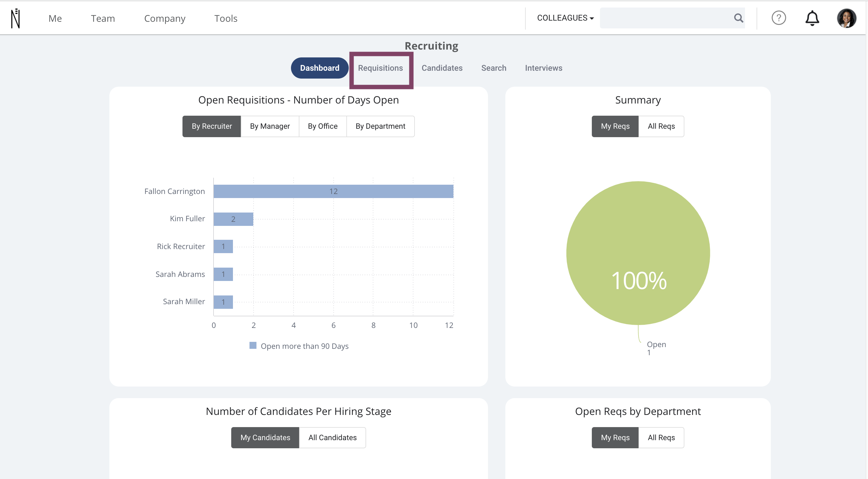Open the Requisitions tab
The image size is (868, 479).
pos(380,68)
